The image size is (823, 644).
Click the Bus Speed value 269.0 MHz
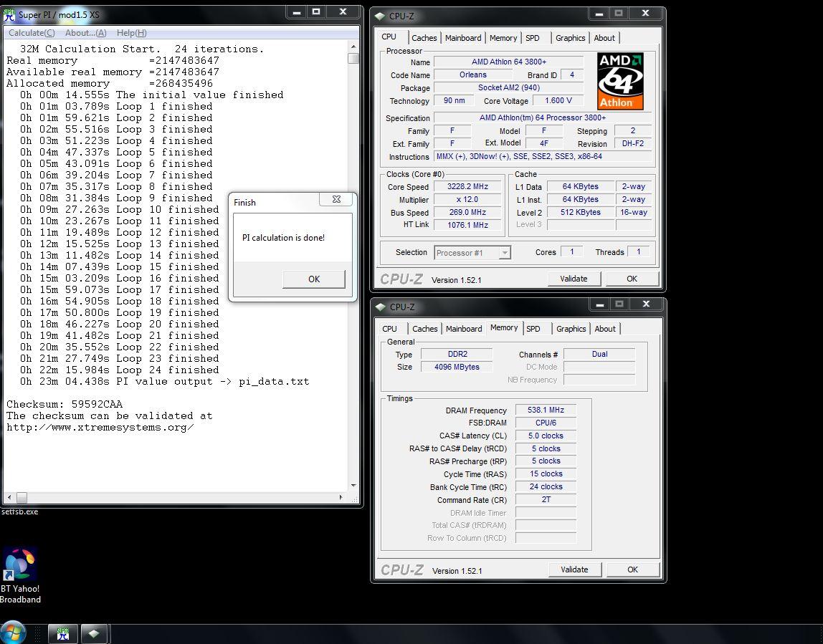(467, 212)
